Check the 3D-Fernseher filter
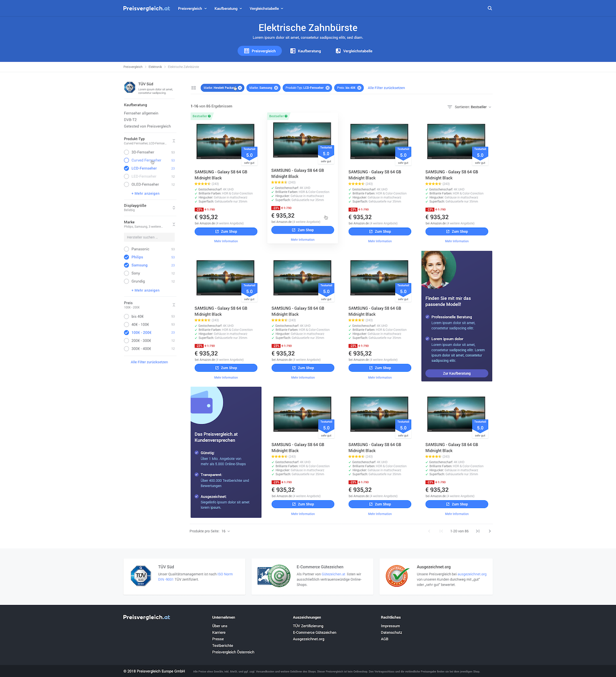Screen dimensions: 616x677 click(127, 152)
